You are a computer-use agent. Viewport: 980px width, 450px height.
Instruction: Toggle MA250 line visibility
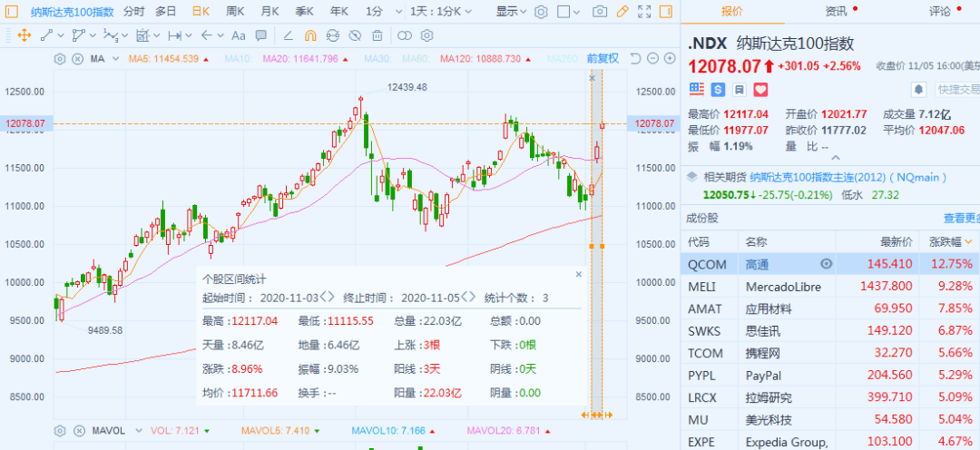coord(563,59)
